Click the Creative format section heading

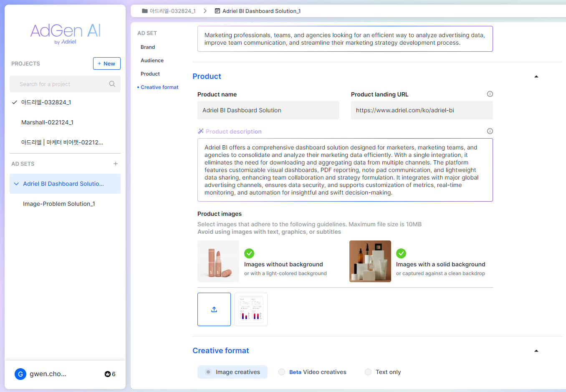[x=220, y=351]
